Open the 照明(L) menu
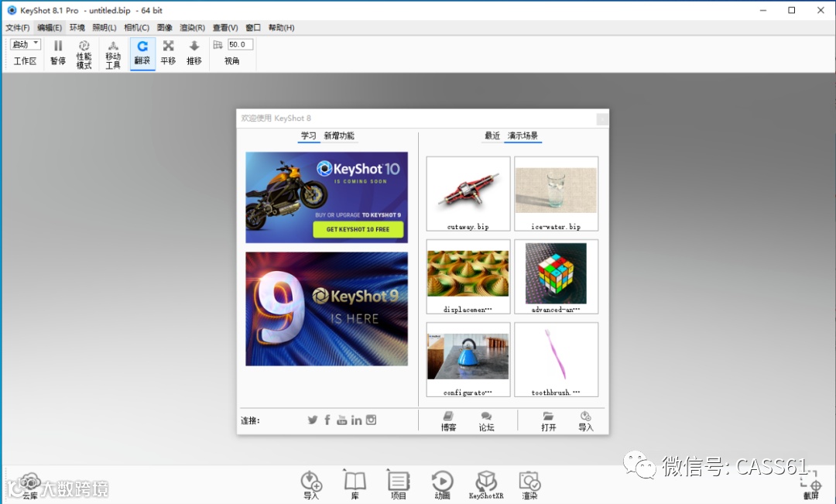 pyautogui.click(x=104, y=28)
